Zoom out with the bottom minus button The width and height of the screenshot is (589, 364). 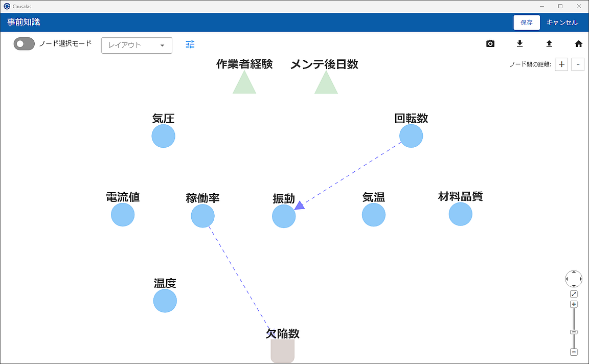pyautogui.click(x=574, y=352)
